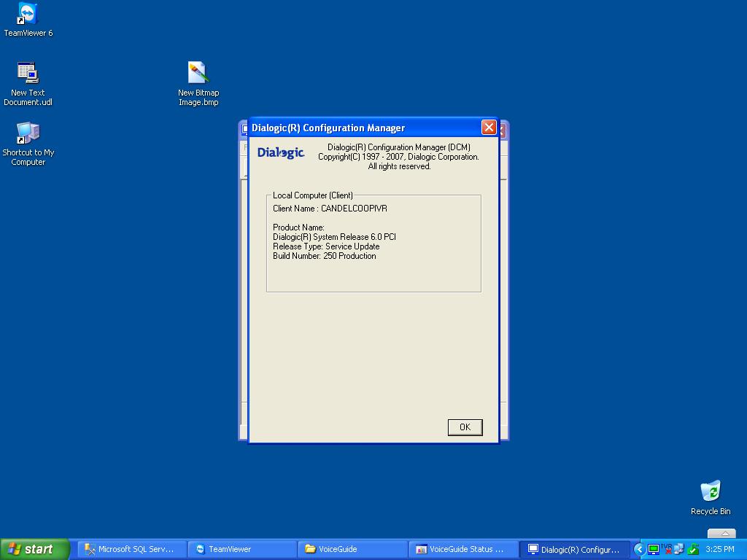Click the IVR red X tray icon
Screen dimensions: 747x560
click(x=667, y=549)
